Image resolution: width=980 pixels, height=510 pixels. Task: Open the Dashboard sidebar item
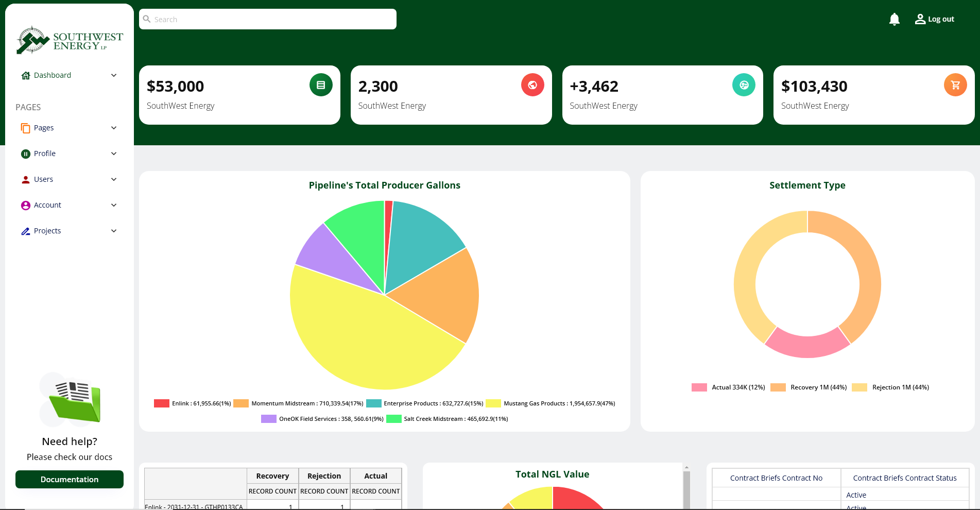[70, 75]
